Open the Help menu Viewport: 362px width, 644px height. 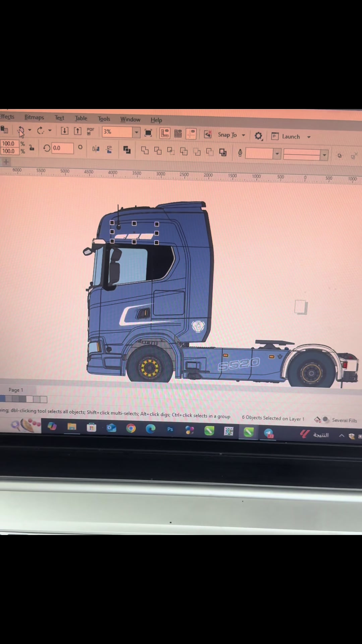coord(156,120)
